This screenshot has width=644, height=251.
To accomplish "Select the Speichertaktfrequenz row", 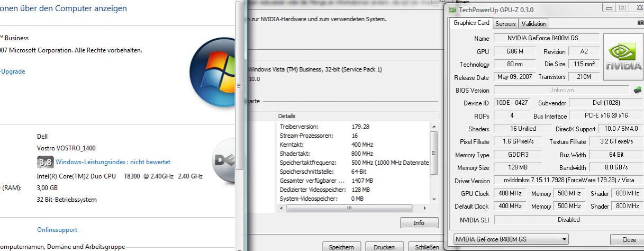I will click(353, 163).
